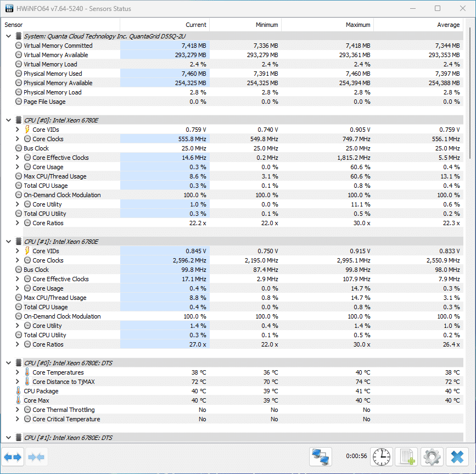The image size is (476, 474).
Task: Collapse the CPU [#1] Intel Xeon 6780E group
Action: (8, 242)
